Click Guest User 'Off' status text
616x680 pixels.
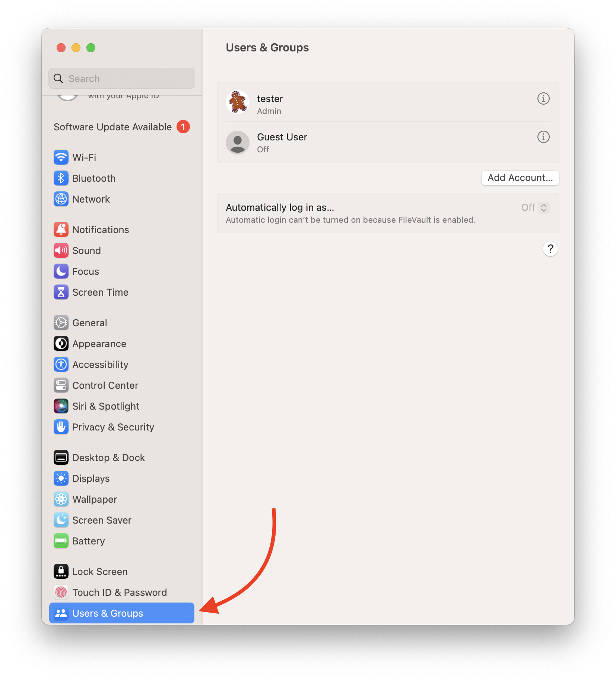coord(263,149)
